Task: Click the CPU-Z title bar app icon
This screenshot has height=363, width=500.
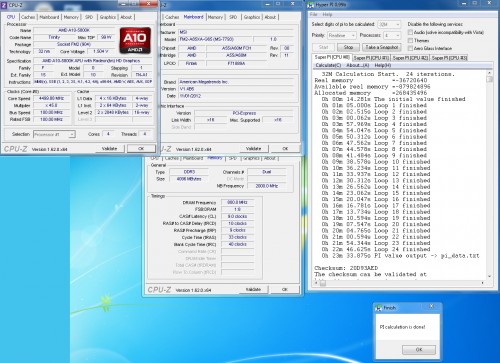Action: point(4,5)
